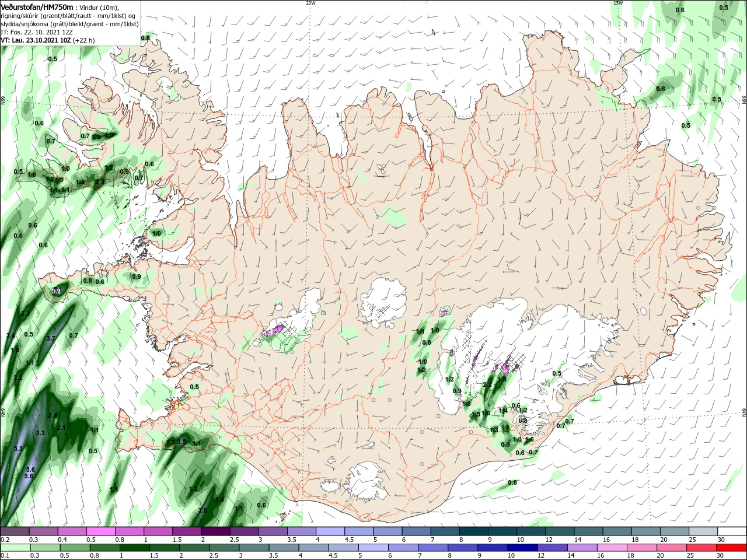This screenshot has width=747, height=560.
Task: Pick the 14 mm lilac rain swatch
Action: [x=581, y=548]
